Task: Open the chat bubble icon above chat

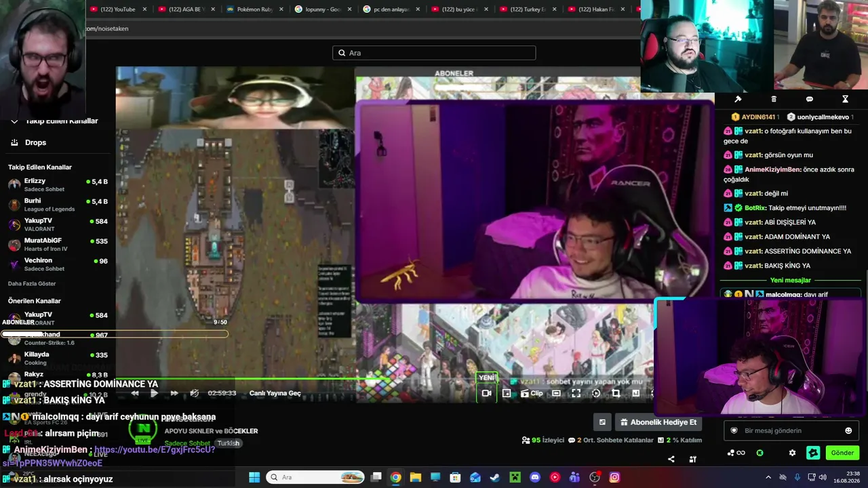Action: (809, 99)
